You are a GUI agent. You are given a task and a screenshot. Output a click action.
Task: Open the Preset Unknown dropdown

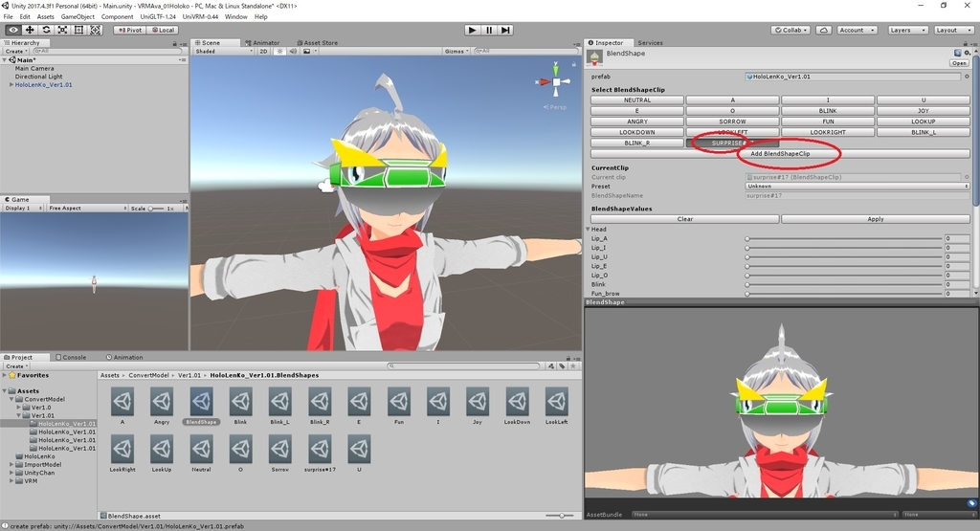tap(857, 187)
